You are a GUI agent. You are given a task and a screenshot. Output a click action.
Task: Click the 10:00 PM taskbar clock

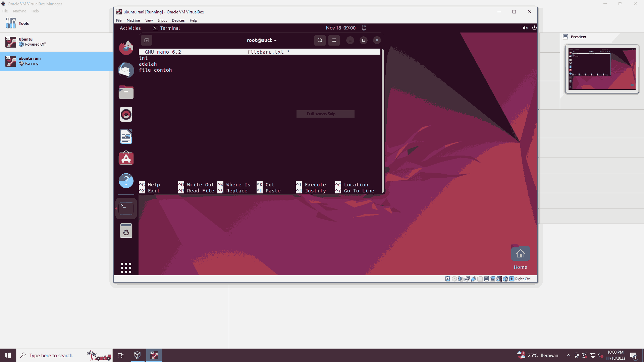pyautogui.click(x=615, y=355)
